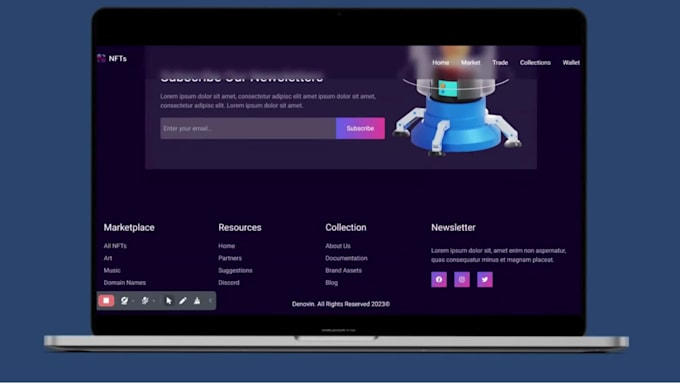Image resolution: width=680 pixels, height=383 pixels.
Task: Open the Wallet nav item
Action: pos(571,62)
